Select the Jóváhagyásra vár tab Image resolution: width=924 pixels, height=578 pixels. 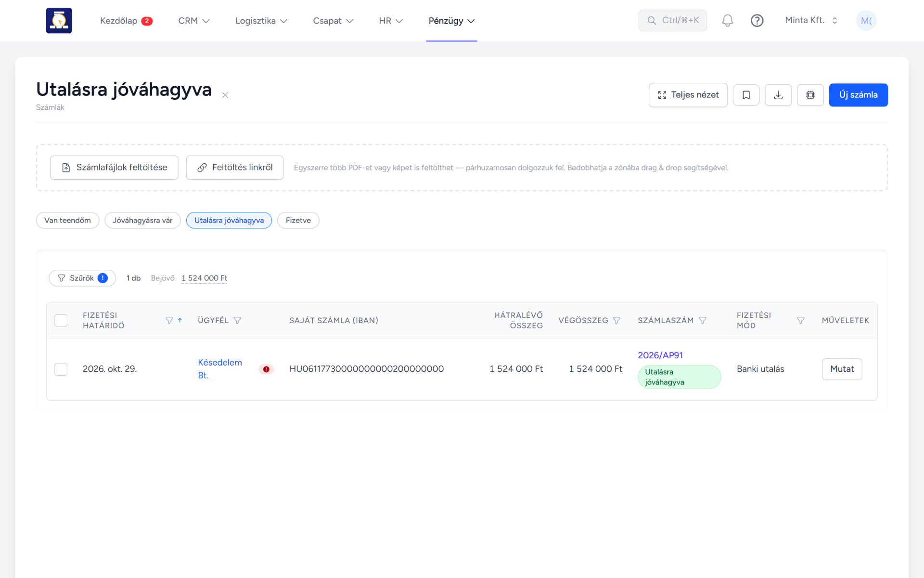point(142,220)
